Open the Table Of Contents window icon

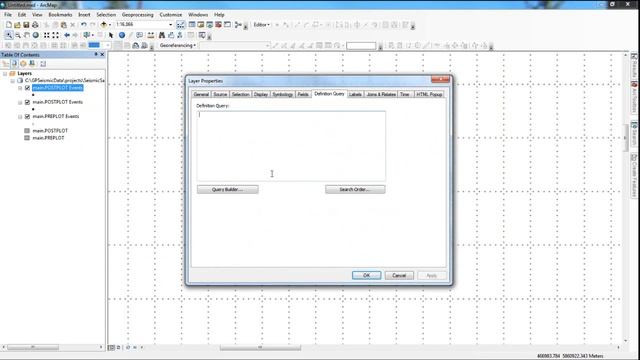(x=192, y=25)
